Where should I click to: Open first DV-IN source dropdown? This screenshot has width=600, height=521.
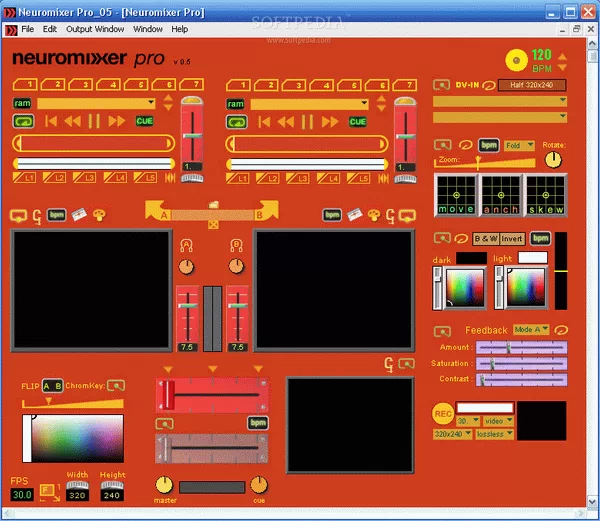point(500,101)
